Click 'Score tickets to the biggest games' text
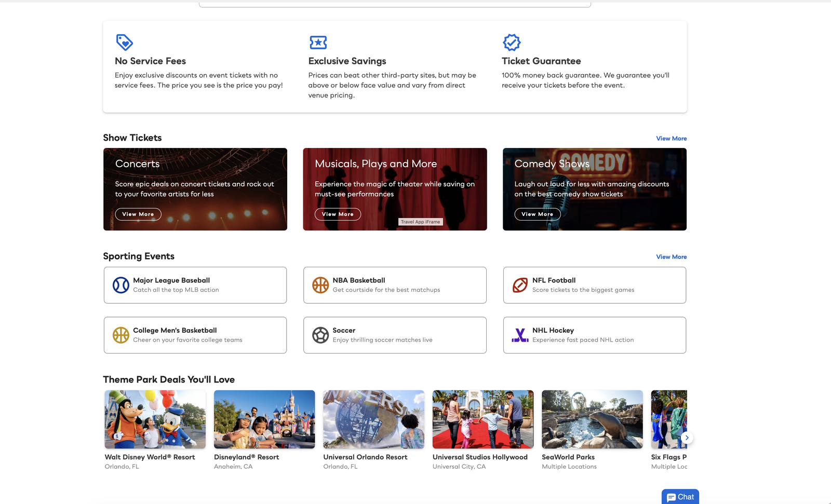The image size is (831, 504). click(x=583, y=290)
